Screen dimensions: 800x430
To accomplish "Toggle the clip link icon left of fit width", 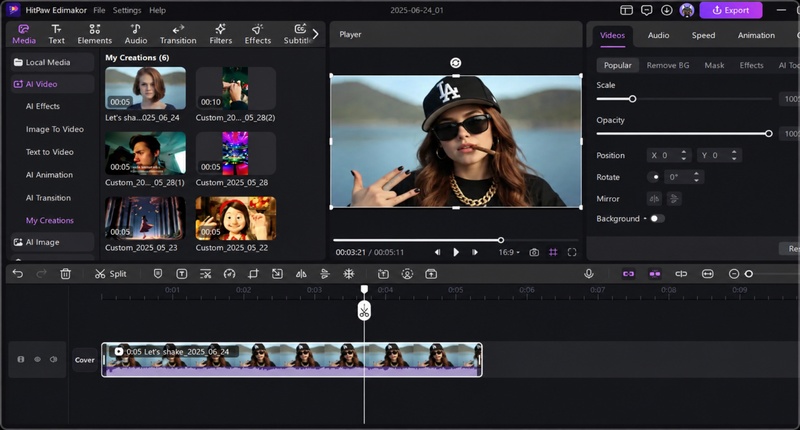I will (x=681, y=274).
